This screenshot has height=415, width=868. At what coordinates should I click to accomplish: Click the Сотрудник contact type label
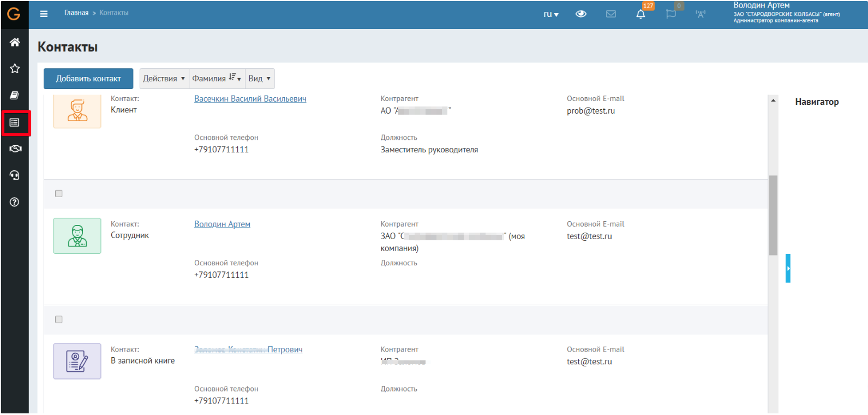pos(130,235)
